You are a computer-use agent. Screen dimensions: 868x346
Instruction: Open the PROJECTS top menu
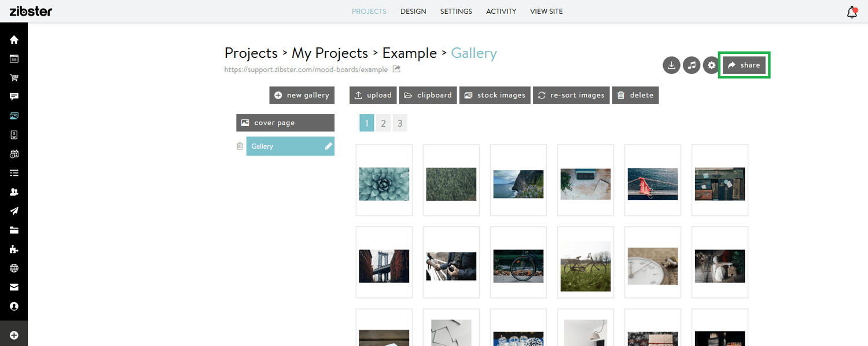click(369, 12)
